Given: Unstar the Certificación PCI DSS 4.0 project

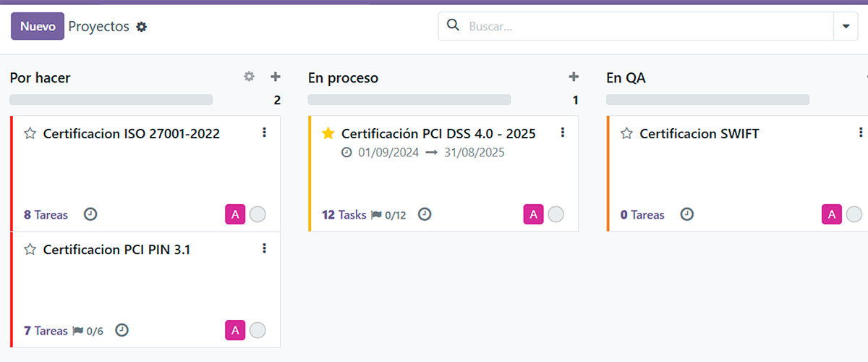Looking at the screenshot, I should point(328,134).
